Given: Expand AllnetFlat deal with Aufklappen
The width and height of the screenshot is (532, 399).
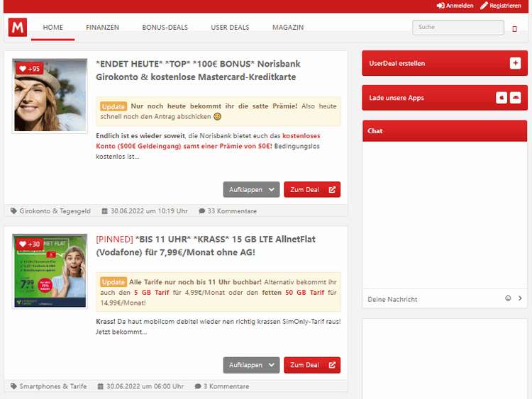Looking at the screenshot, I should tap(252, 365).
